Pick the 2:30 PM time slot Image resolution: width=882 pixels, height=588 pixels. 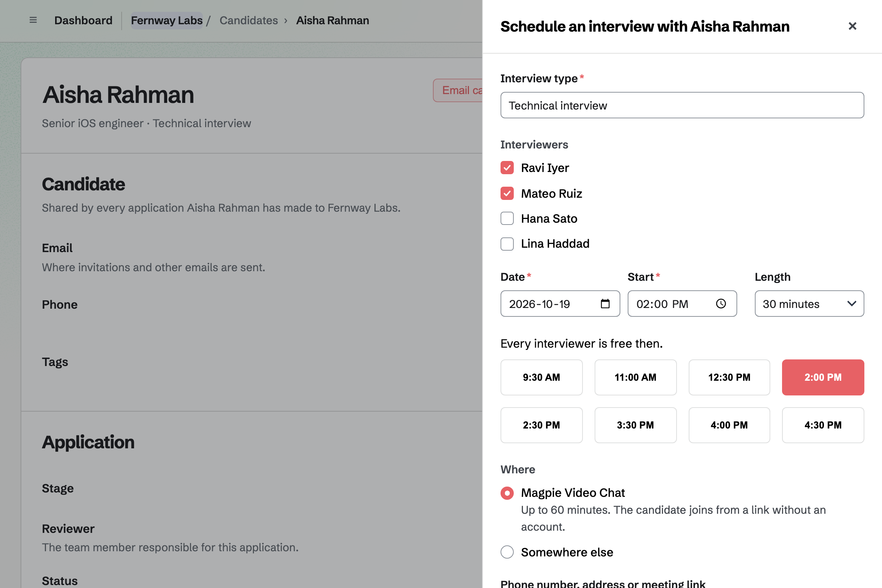click(x=541, y=425)
